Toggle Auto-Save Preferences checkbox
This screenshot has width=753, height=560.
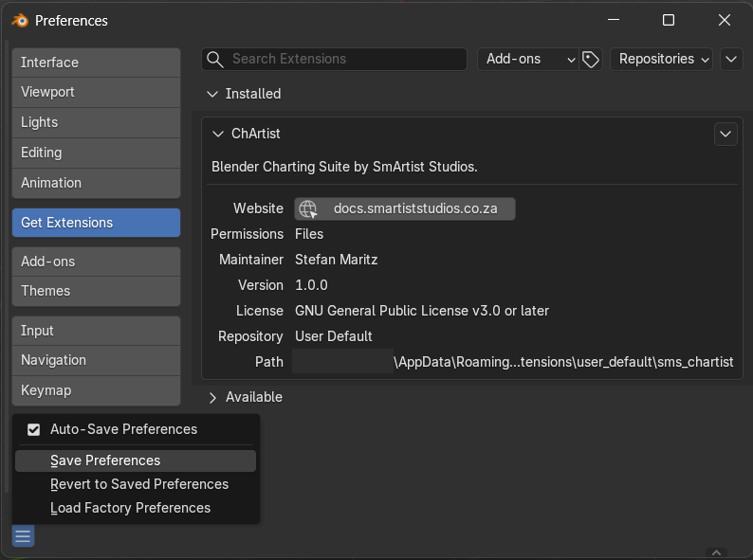(33, 429)
